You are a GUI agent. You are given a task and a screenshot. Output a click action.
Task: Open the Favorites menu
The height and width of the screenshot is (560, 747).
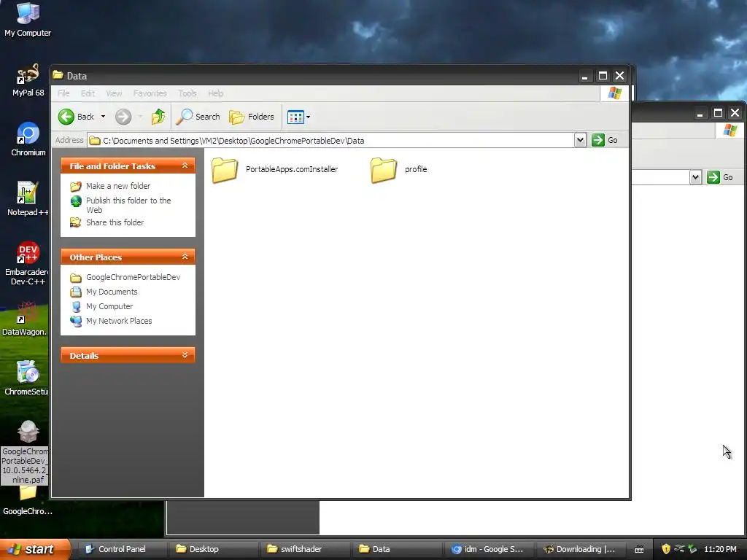coord(150,93)
